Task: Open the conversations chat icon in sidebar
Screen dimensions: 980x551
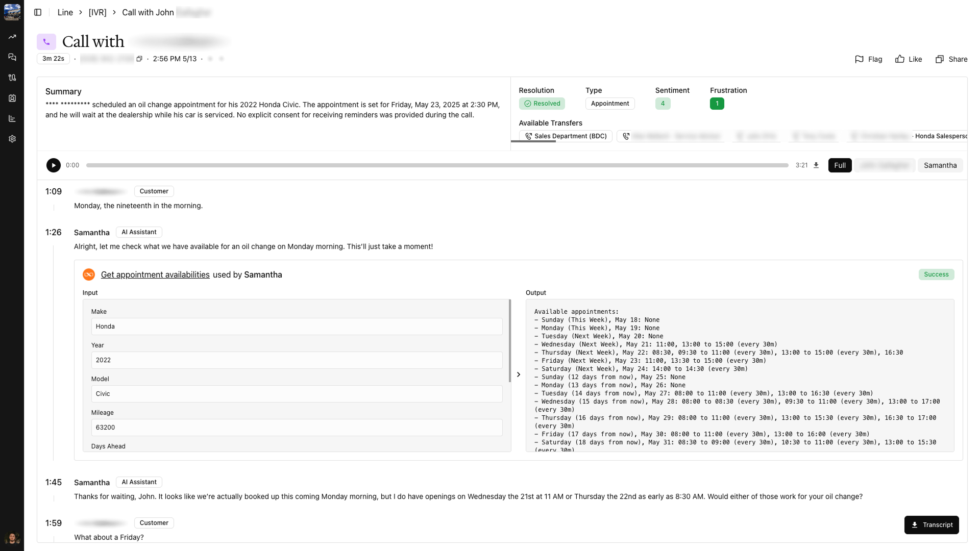Action: [x=12, y=57]
